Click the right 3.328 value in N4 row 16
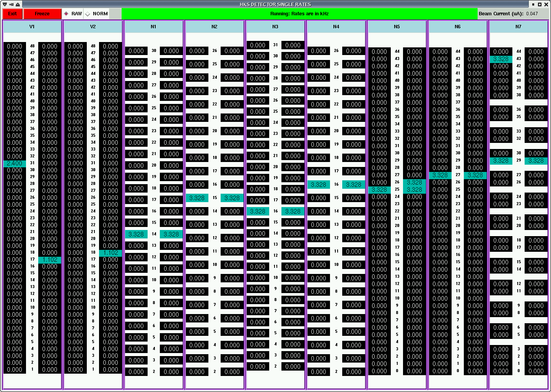This screenshot has width=551, height=392. 354,185
